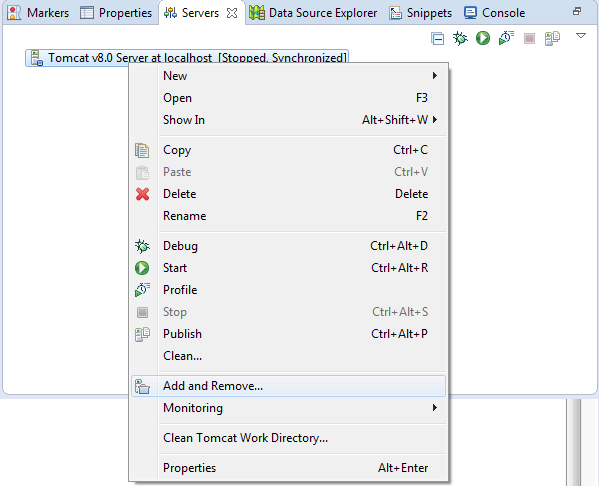Choose Clean... in the context menu
Screen dimensions: 599x486
tap(288, 356)
